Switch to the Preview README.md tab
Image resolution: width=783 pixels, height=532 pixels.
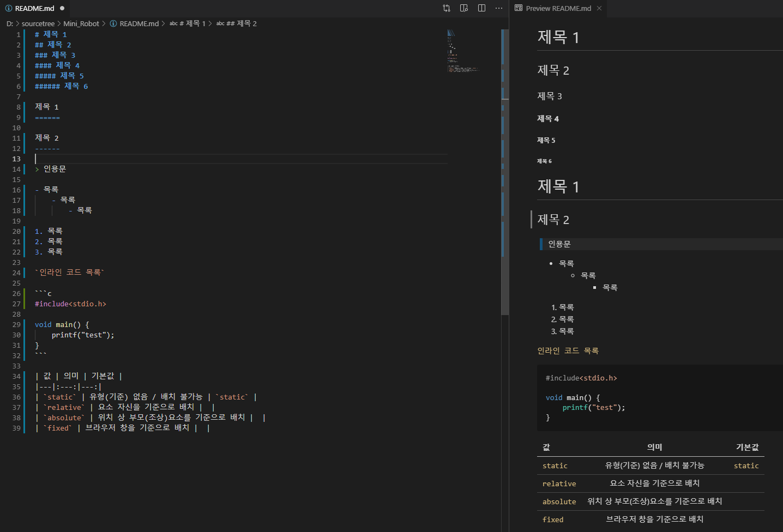coord(558,8)
